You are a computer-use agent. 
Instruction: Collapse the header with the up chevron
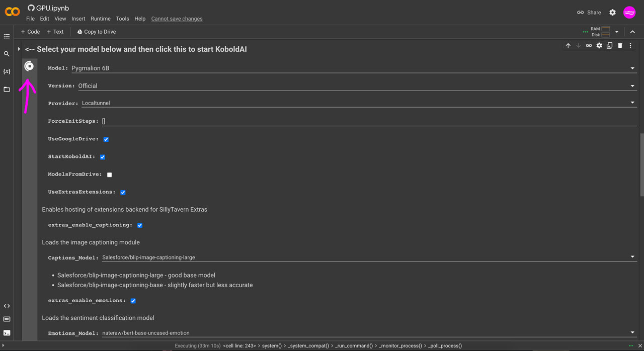tap(633, 32)
